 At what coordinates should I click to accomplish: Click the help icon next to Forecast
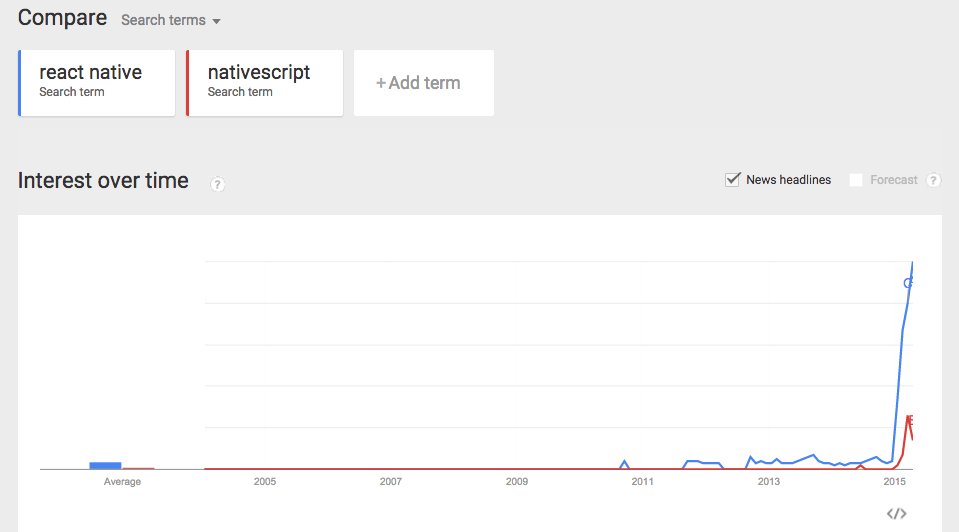[933, 180]
